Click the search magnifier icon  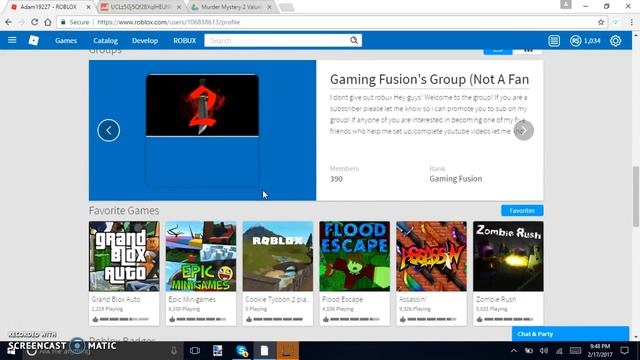tap(354, 40)
